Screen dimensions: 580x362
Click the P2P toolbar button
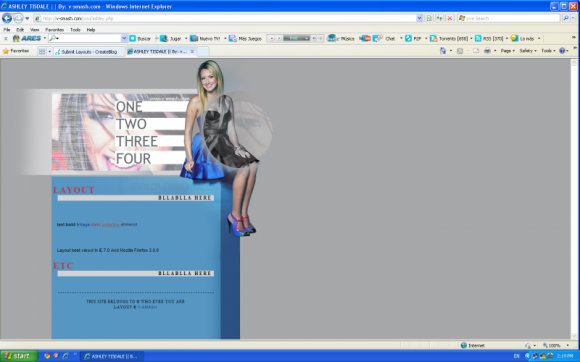pos(414,38)
